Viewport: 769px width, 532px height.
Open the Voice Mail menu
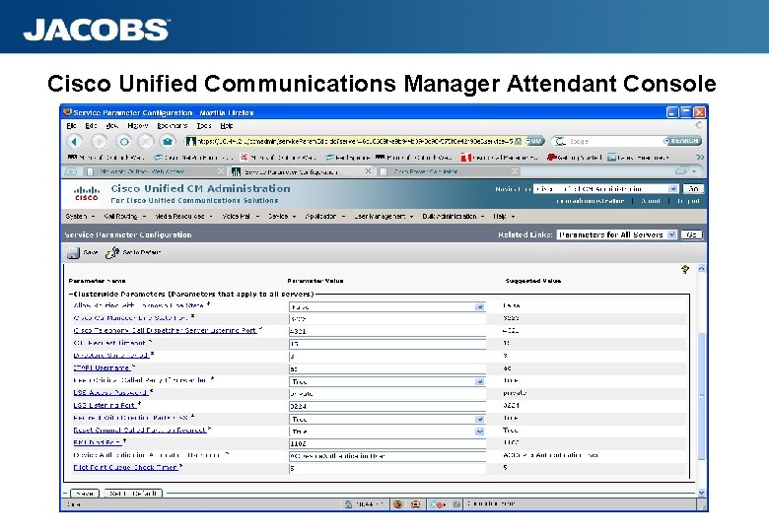tap(240, 216)
